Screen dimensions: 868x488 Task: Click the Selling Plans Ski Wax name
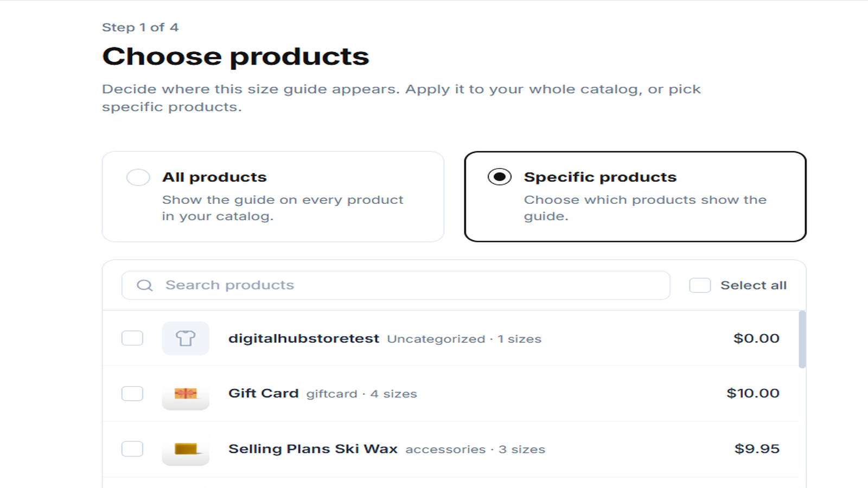[313, 449]
